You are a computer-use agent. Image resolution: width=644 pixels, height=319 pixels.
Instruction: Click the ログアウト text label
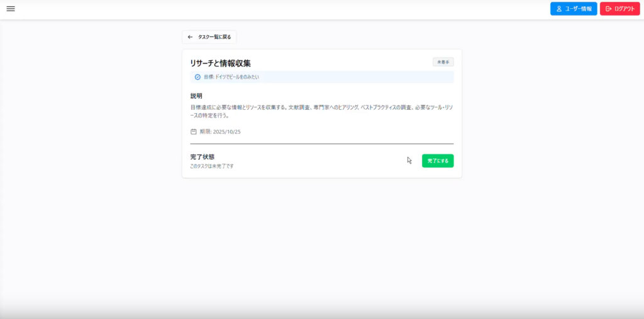625,9
